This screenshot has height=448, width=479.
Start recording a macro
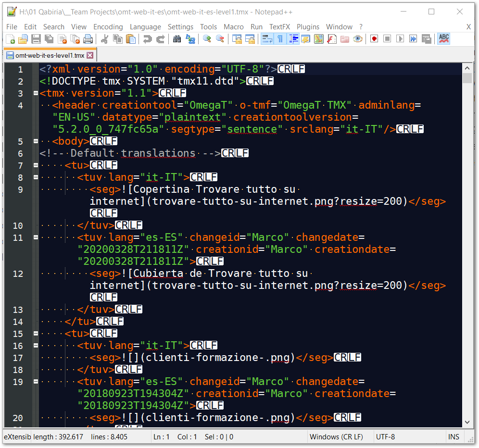(374, 39)
